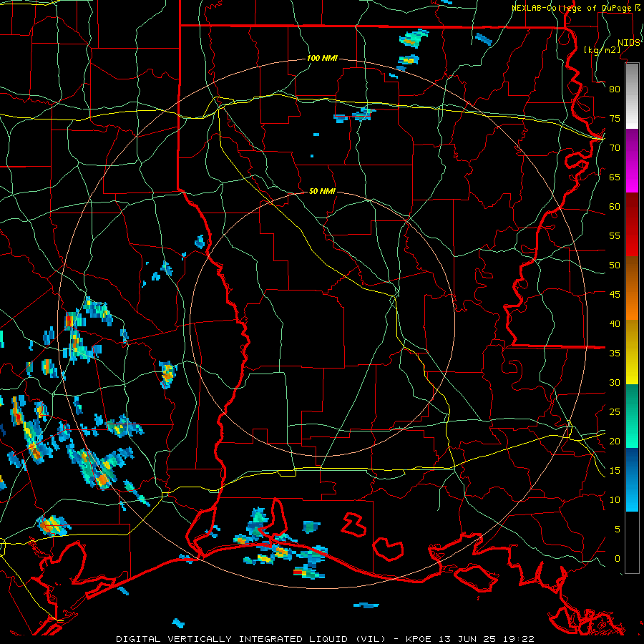Click the [kg/m2] units label

tap(602, 49)
